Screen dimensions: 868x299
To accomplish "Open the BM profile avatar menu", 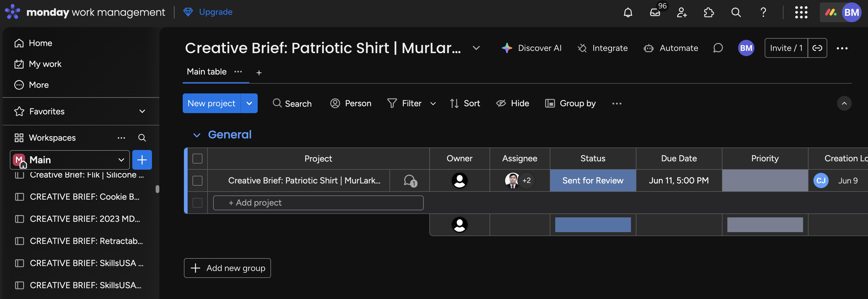I will [851, 13].
